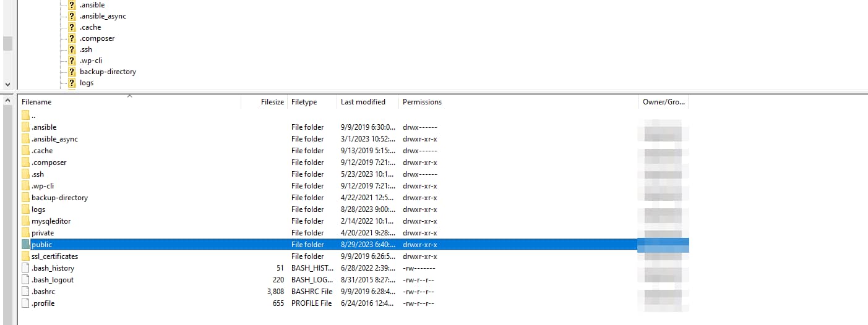Click the -rw------- permissions of .bash_history

tap(419, 268)
